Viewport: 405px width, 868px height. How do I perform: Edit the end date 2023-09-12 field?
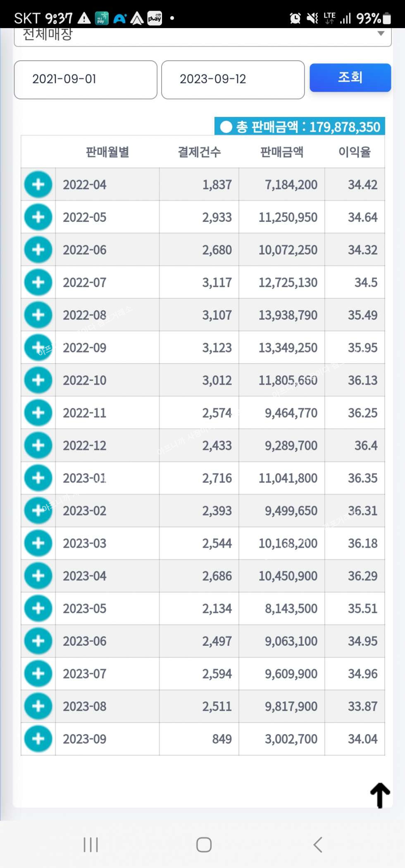(x=233, y=79)
